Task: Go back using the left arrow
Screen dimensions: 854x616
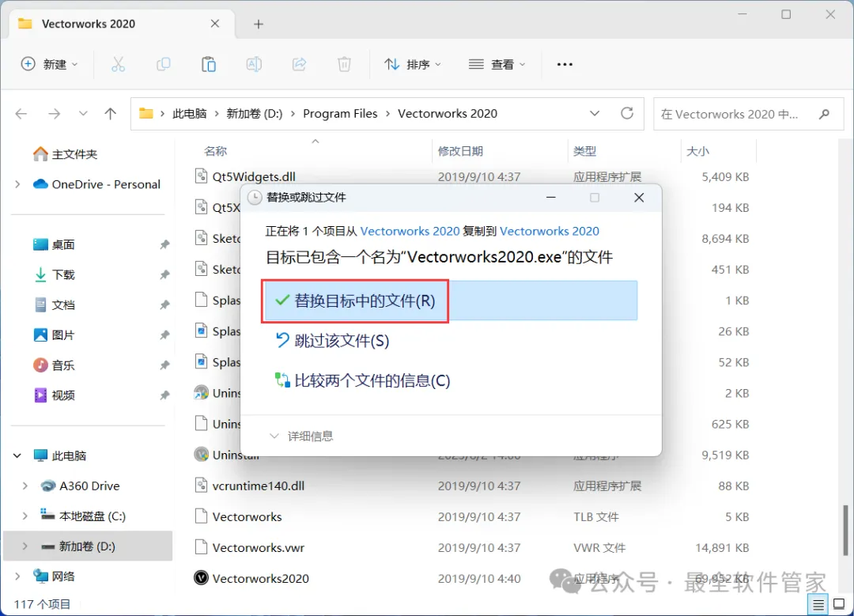Action: pyautogui.click(x=21, y=114)
